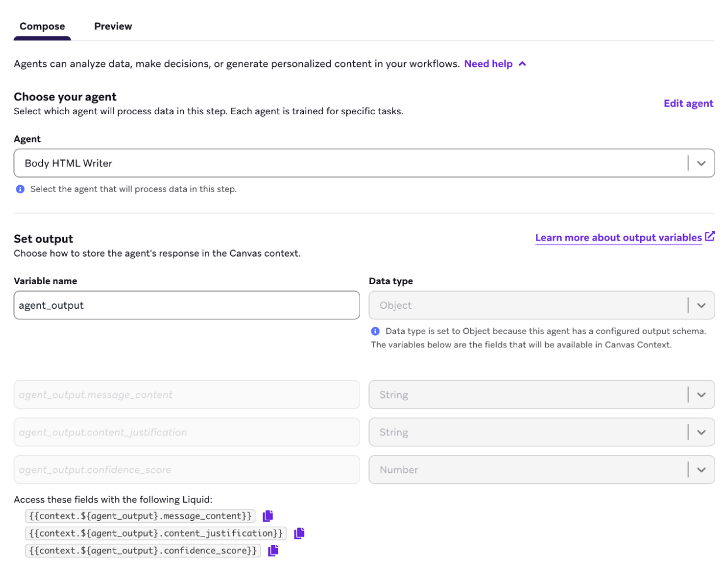Copy the message_content Liquid snippet
Screen dimensions: 728x573
[x=268, y=516]
